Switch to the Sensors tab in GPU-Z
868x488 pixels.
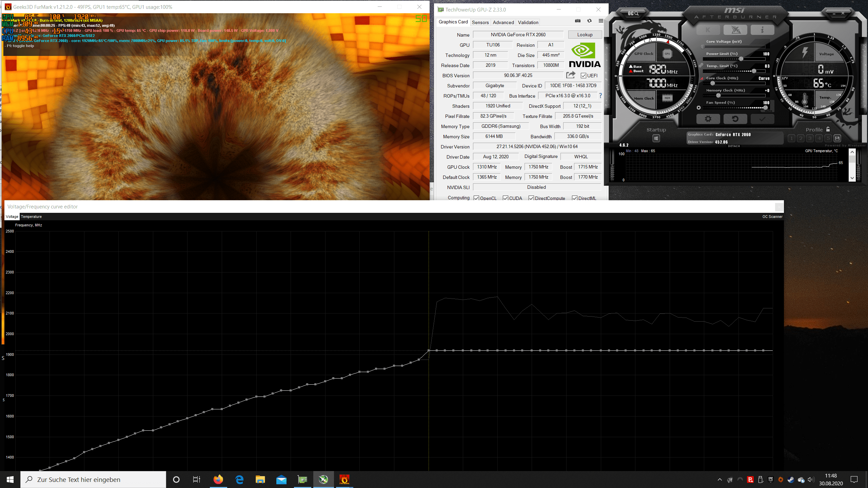(480, 22)
